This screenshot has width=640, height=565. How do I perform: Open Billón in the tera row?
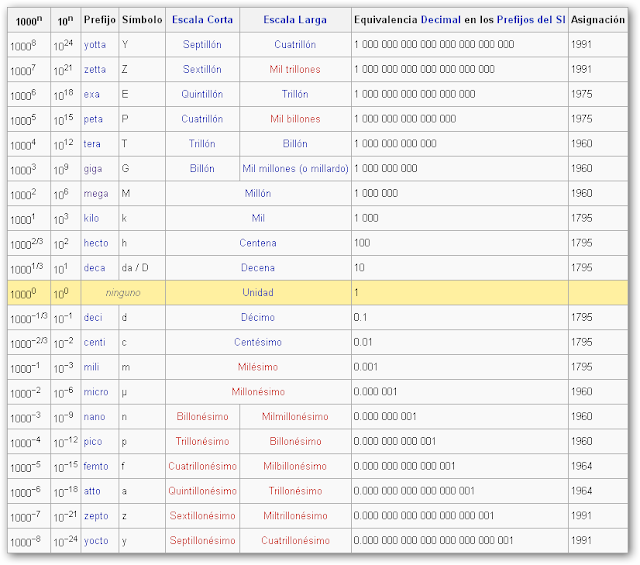(295, 144)
